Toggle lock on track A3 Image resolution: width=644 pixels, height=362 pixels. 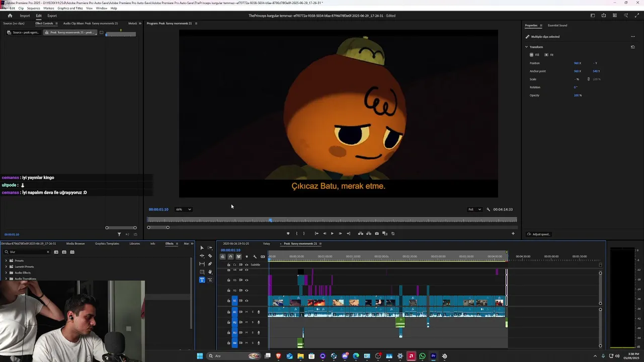point(228,332)
